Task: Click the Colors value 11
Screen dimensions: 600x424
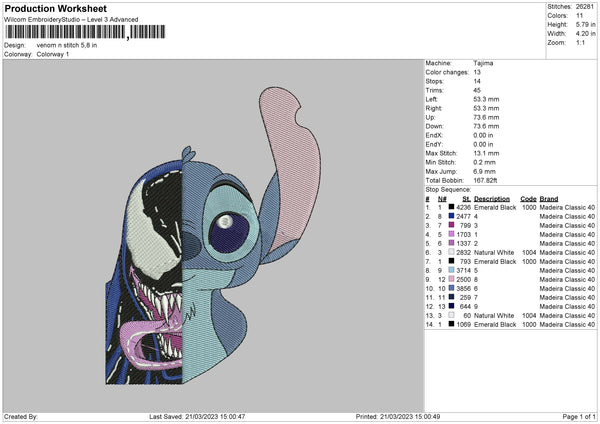Action: point(579,16)
